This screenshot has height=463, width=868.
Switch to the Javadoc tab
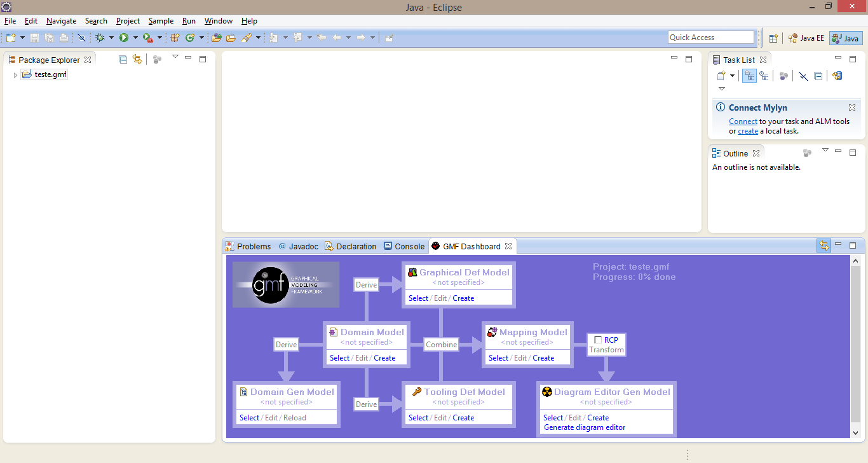[298, 246]
